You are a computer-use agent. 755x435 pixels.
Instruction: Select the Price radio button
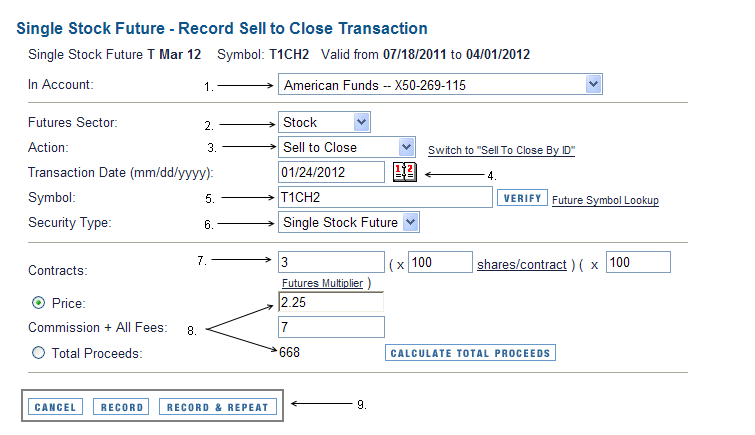38,303
